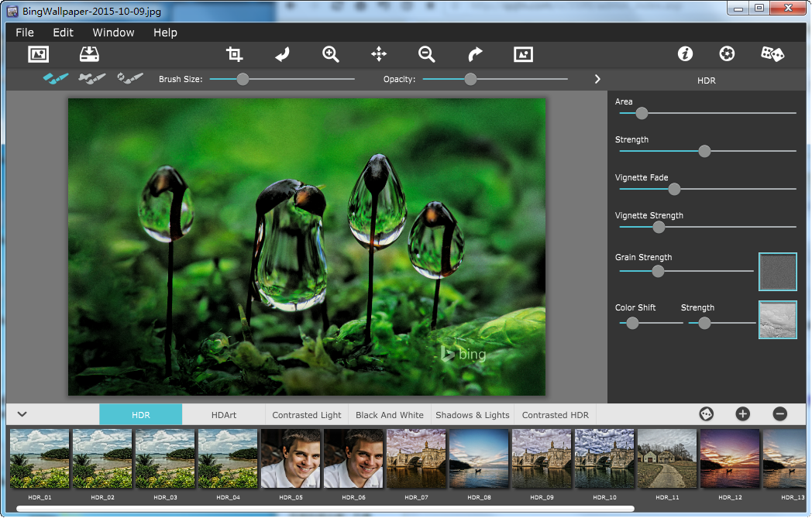Select the Crop tool
Screen dimensions: 812x518
coord(234,54)
